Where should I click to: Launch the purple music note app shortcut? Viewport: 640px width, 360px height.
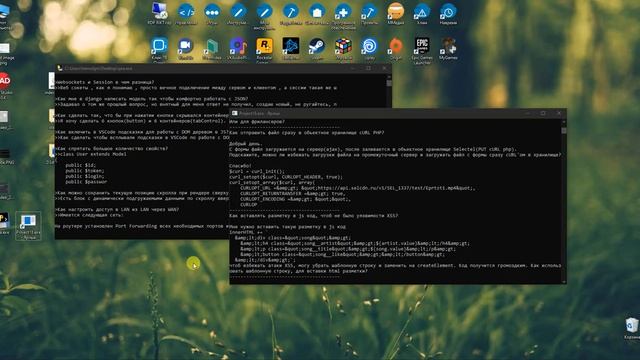coord(238,46)
